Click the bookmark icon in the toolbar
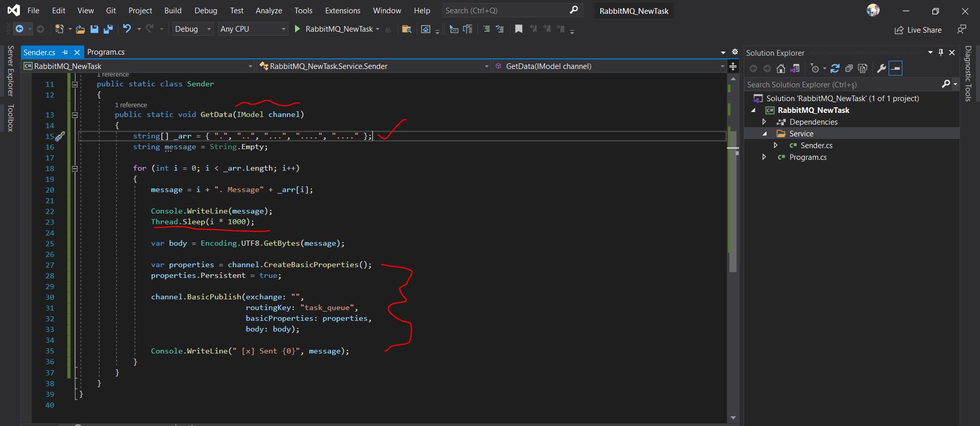Image resolution: width=980 pixels, height=426 pixels. point(519,29)
